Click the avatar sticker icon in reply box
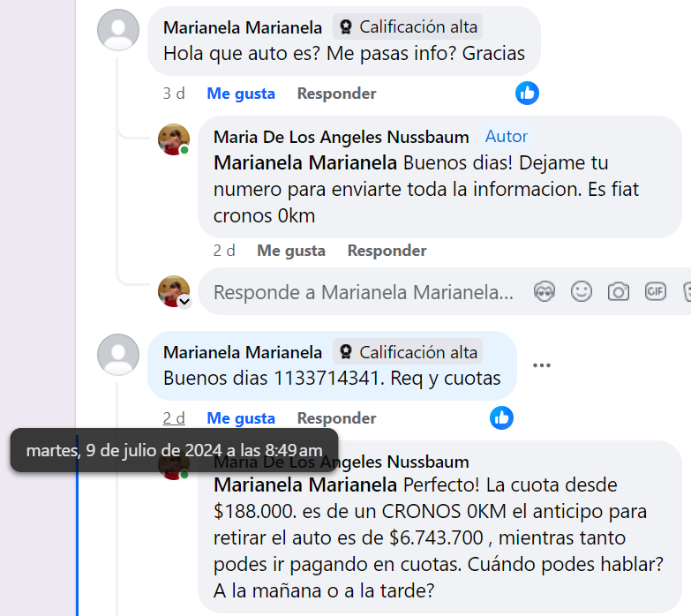The height and width of the screenshot is (616, 691). pos(545,292)
